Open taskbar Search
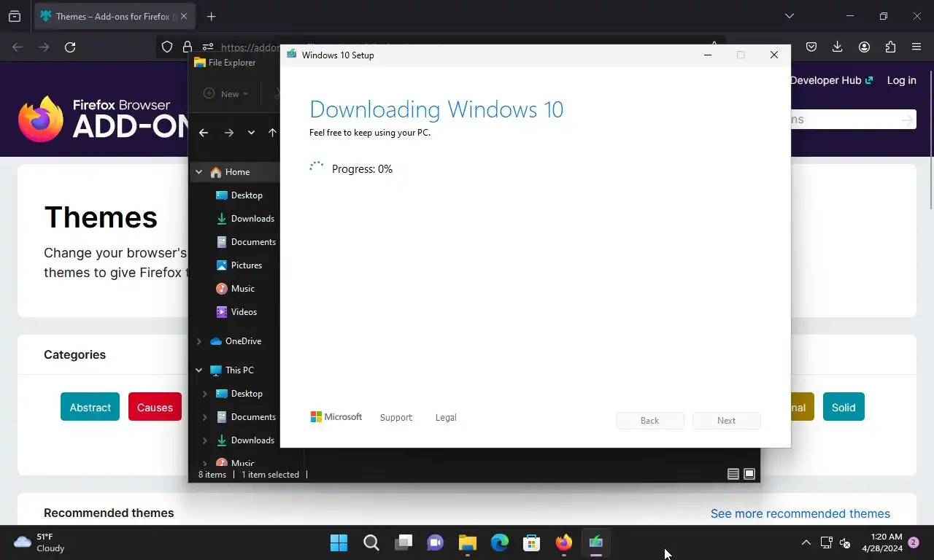Screen dimensions: 934x560 click(x=371, y=542)
